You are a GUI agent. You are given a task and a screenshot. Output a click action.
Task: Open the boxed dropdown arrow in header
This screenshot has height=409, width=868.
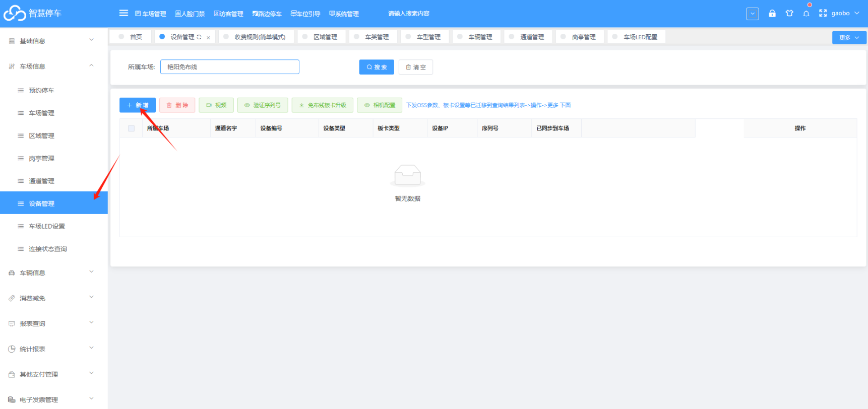pos(753,14)
